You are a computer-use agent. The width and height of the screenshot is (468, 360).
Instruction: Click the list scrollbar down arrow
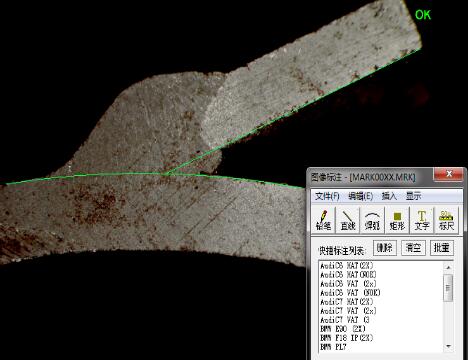tap(448, 346)
